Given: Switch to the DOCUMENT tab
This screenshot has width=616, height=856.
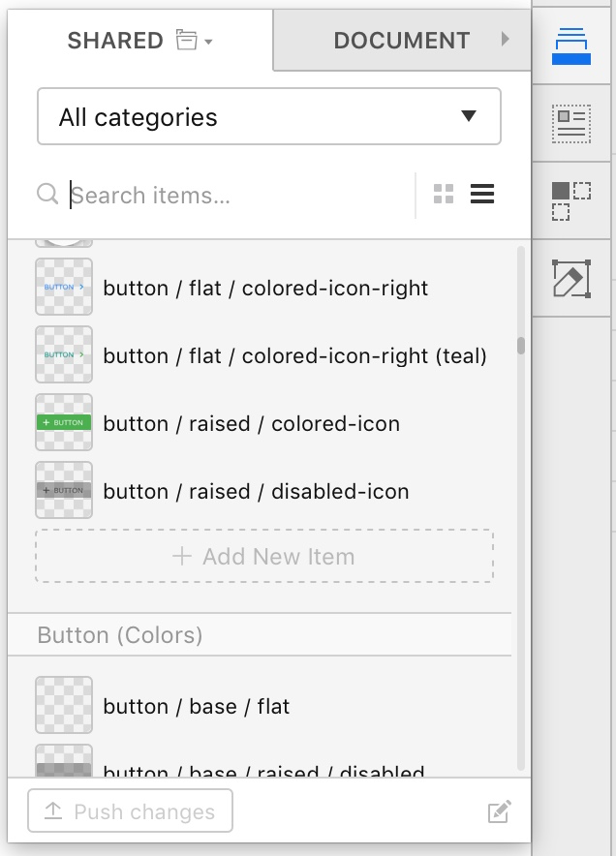Looking at the screenshot, I should 401,41.
